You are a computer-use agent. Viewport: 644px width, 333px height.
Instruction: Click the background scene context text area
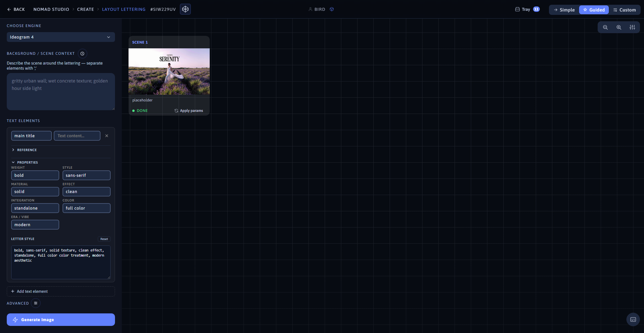[x=61, y=92]
